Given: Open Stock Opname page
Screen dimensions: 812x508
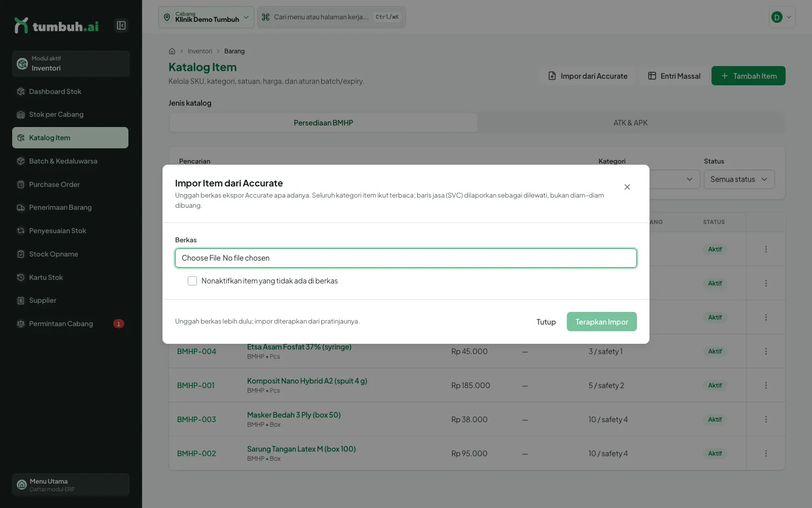Looking at the screenshot, I should (x=70, y=254).
